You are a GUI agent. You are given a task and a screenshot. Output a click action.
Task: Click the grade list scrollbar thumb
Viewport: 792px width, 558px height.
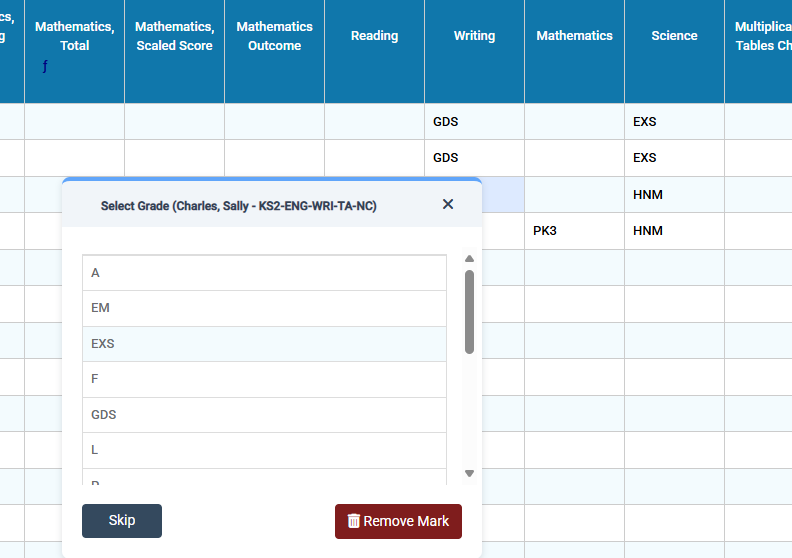(469, 311)
